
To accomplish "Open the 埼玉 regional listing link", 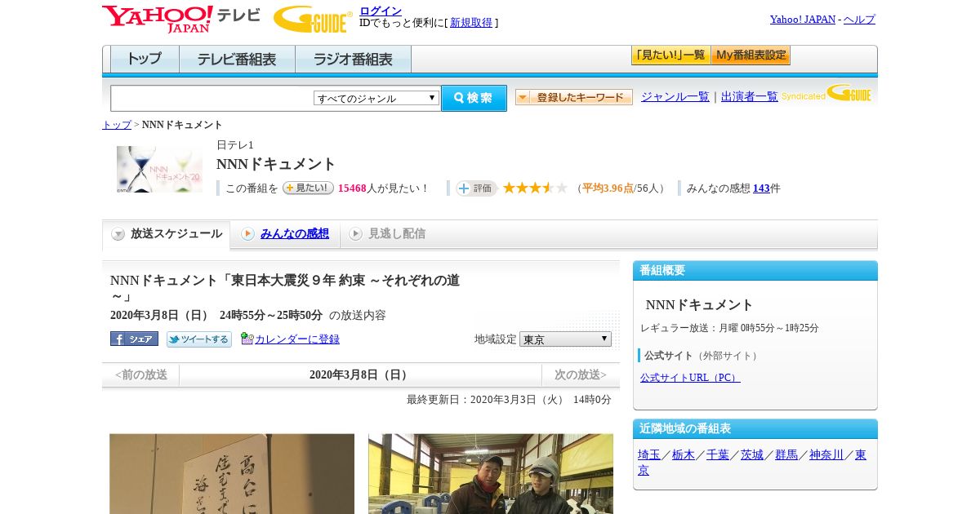I will click(649, 454).
